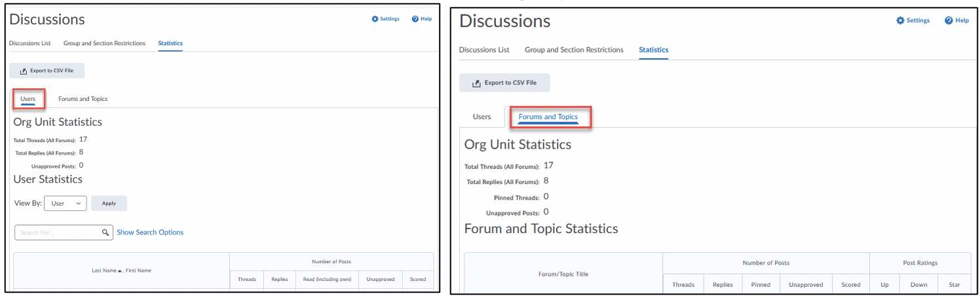Click the Settings gear icon in left panel
This screenshot has height=296, width=980.
(375, 19)
